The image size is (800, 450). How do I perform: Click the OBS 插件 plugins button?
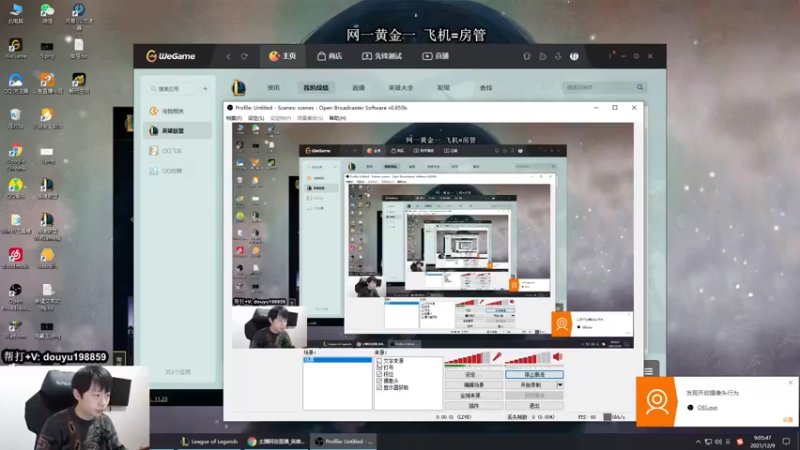tap(474, 406)
